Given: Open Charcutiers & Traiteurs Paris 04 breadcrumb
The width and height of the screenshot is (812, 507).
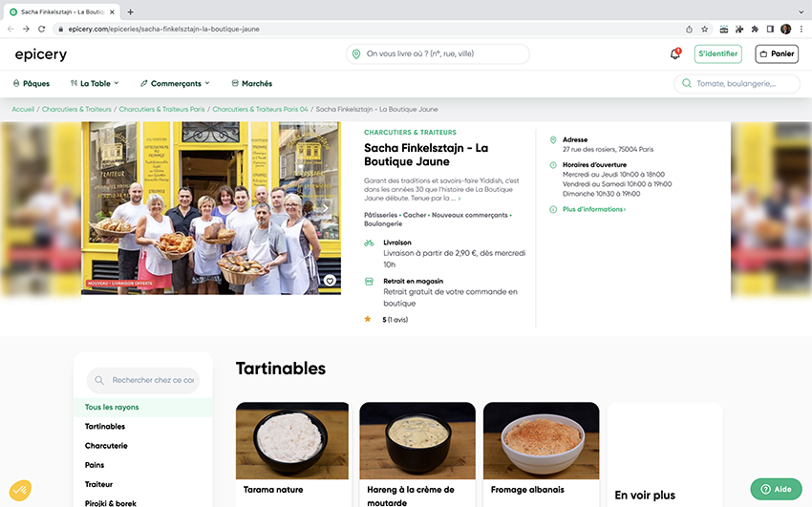Looking at the screenshot, I should (x=260, y=109).
